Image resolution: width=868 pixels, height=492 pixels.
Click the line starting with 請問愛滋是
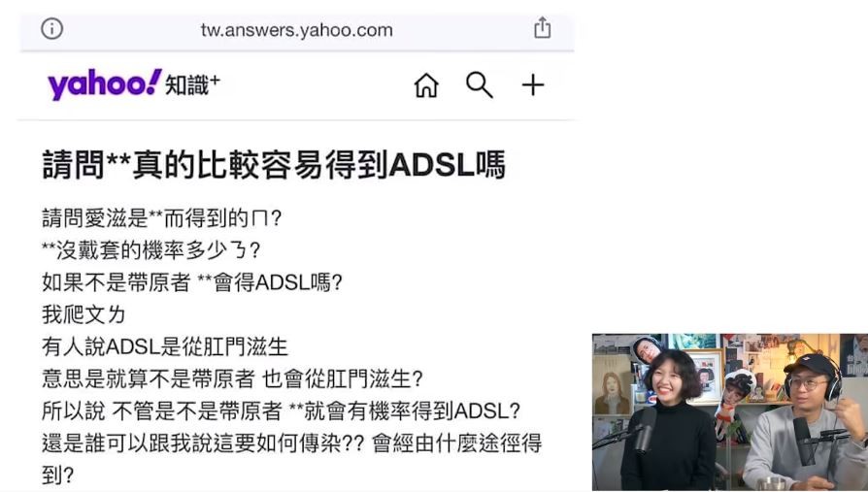(x=161, y=218)
